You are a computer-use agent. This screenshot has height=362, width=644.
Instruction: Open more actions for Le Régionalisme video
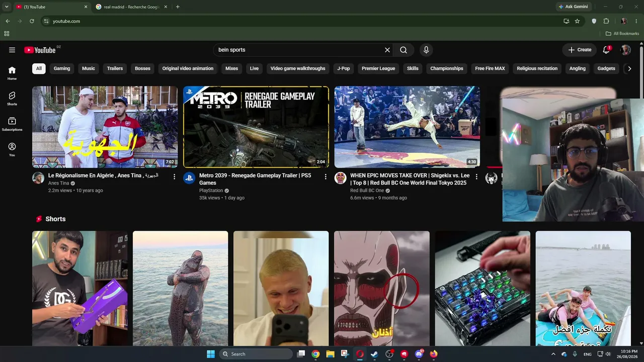175,176
